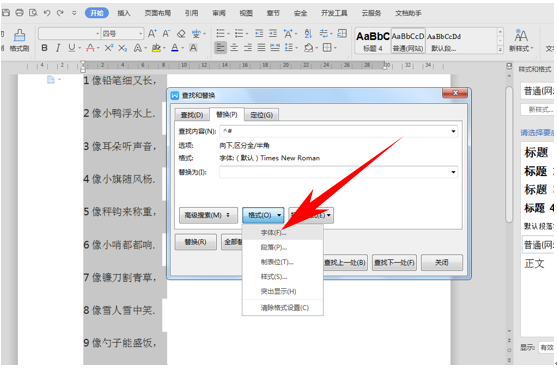Select align left paragraph icon
This screenshot has height=368, width=557.
coord(220,47)
